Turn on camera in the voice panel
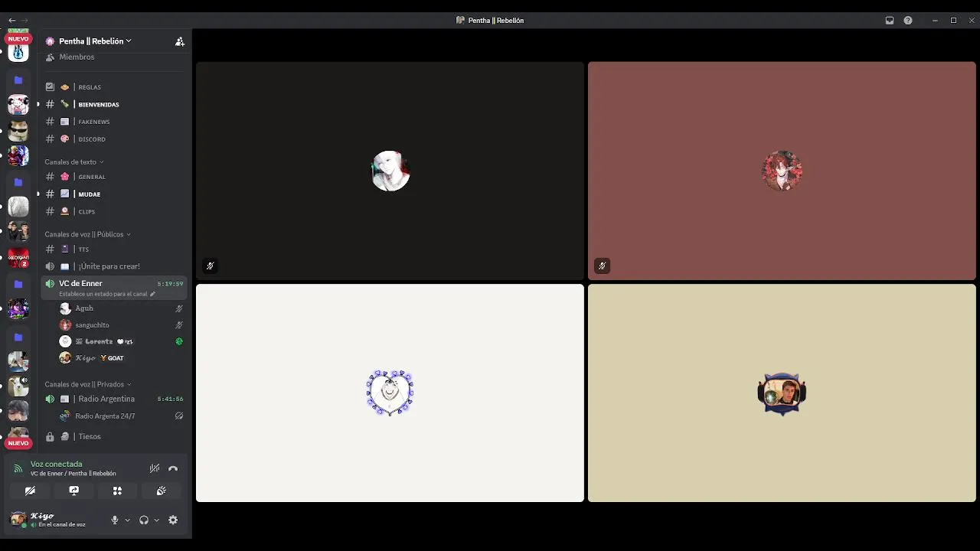Image resolution: width=980 pixels, height=551 pixels. [30, 491]
